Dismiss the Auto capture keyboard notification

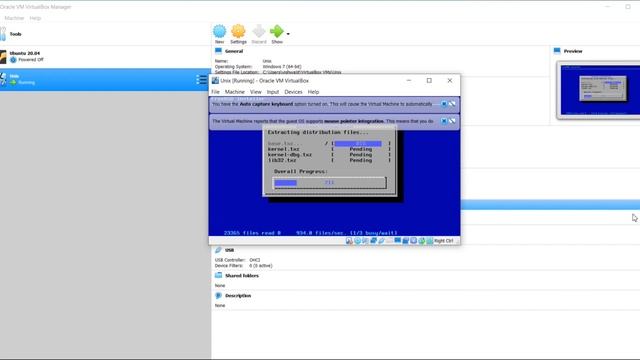[x=444, y=104]
